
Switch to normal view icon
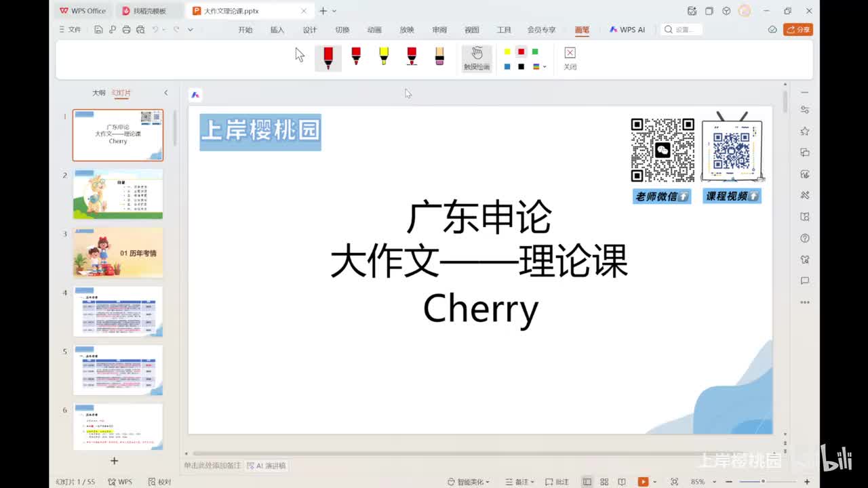tap(587, 482)
